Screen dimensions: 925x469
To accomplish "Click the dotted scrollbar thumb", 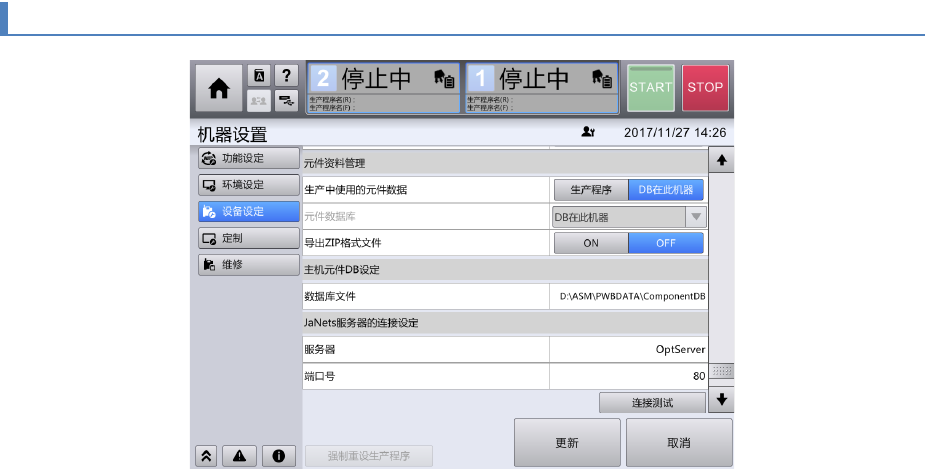I will click(721, 371).
